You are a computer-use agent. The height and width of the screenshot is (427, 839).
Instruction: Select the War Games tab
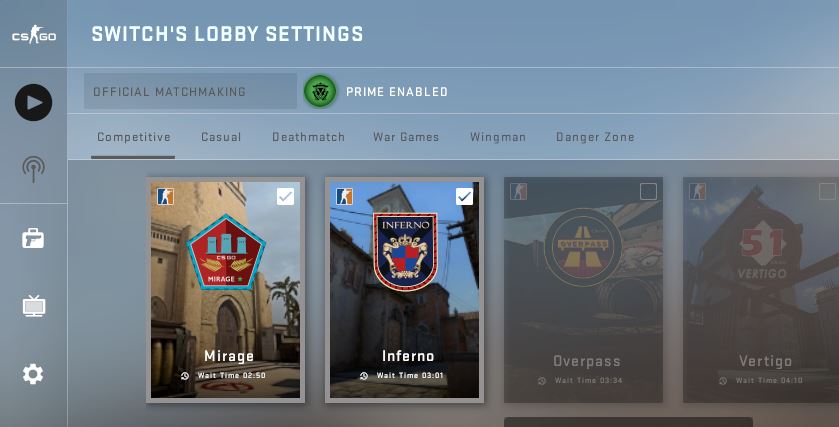click(x=406, y=137)
